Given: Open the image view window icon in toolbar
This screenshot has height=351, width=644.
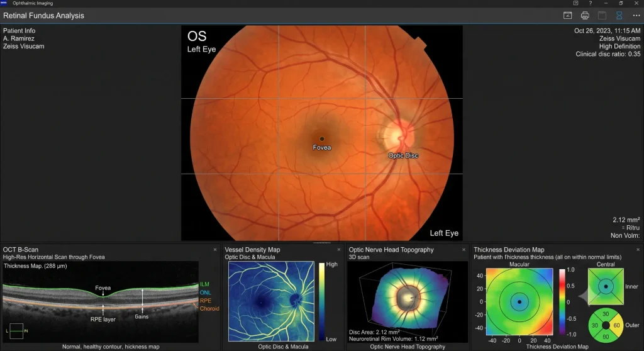Looking at the screenshot, I should pyautogui.click(x=568, y=16).
